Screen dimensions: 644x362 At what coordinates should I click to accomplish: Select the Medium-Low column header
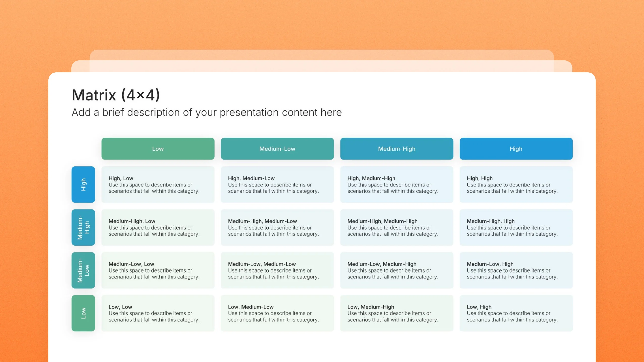277,149
